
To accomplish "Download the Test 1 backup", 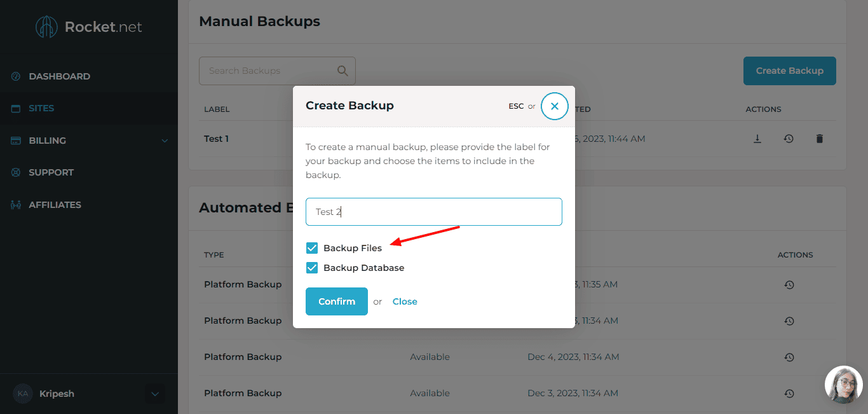I will pyautogui.click(x=757, y=139).
